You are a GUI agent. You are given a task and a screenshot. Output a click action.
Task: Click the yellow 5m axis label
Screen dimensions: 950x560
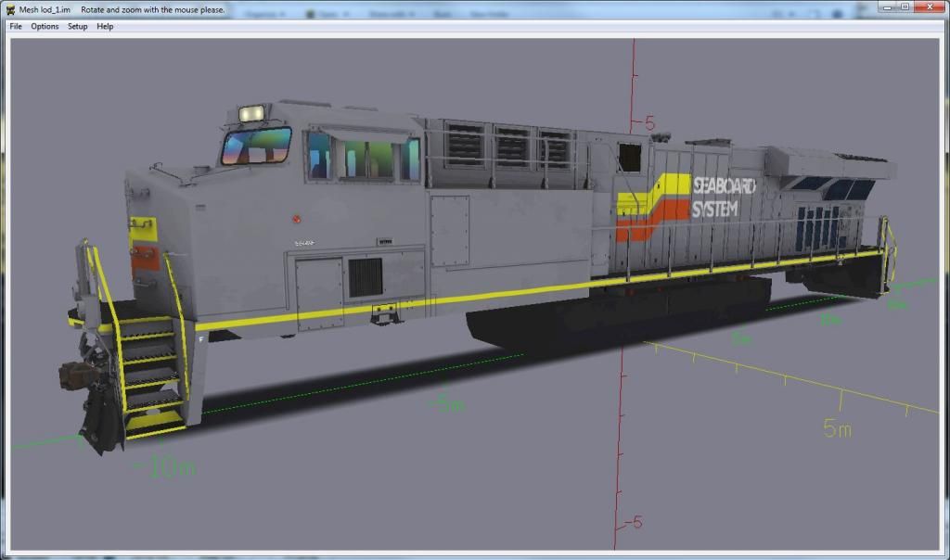838,428
